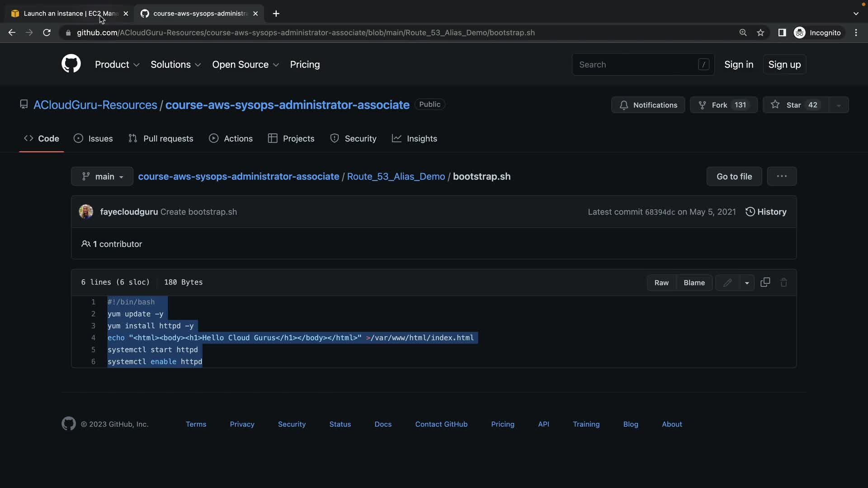Open the Route_53_Alias_Demo folder link

coord(396,176)
